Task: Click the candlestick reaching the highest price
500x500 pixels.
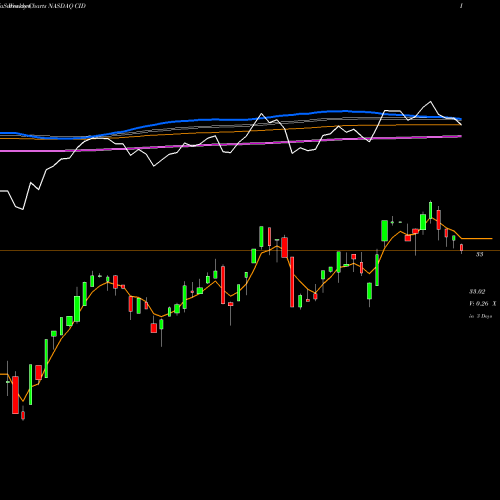Action: [431, 212]
